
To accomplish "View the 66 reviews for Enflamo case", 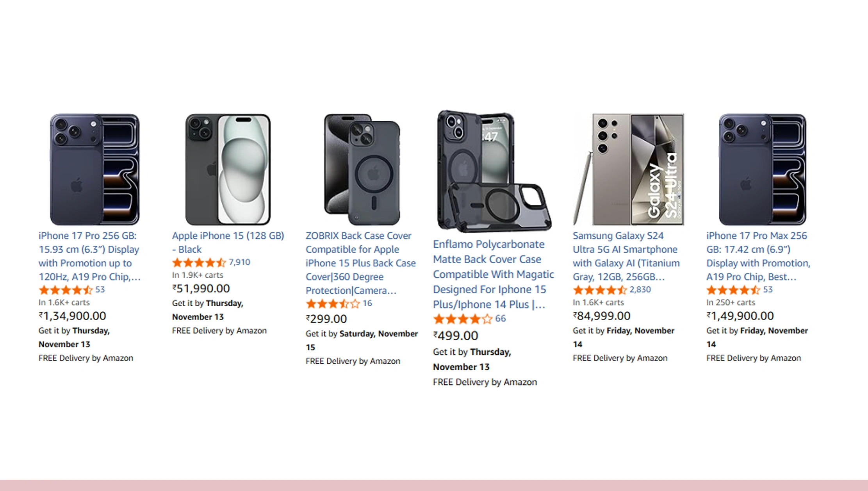I will [x=500, y=319].
